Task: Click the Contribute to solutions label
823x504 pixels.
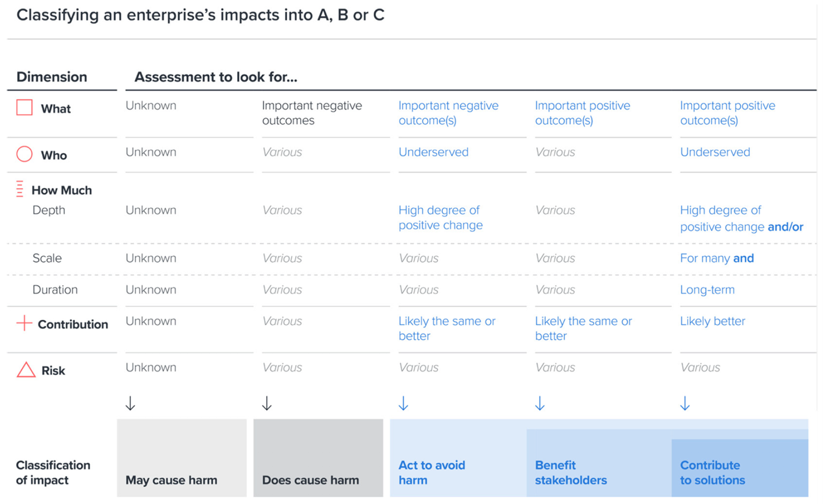Action: [713, 473]
